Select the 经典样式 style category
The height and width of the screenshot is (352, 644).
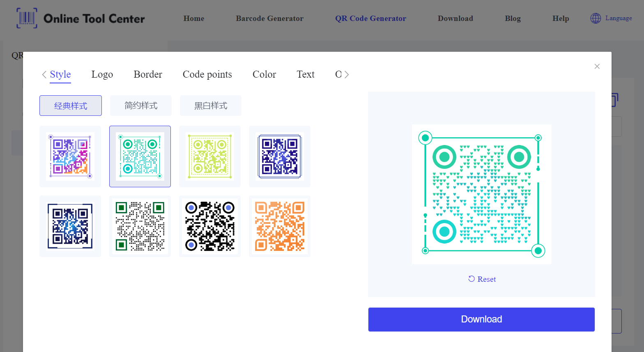point(71,106)
